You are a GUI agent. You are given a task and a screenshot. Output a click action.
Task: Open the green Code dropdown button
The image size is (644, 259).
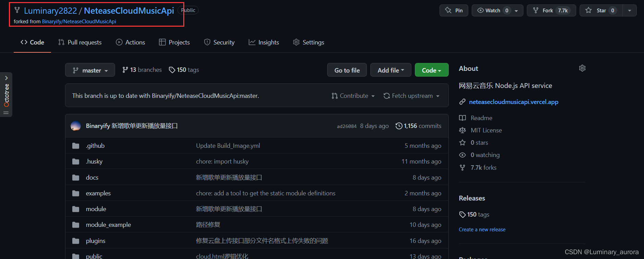pyautogui.click(x=432, y=70)
